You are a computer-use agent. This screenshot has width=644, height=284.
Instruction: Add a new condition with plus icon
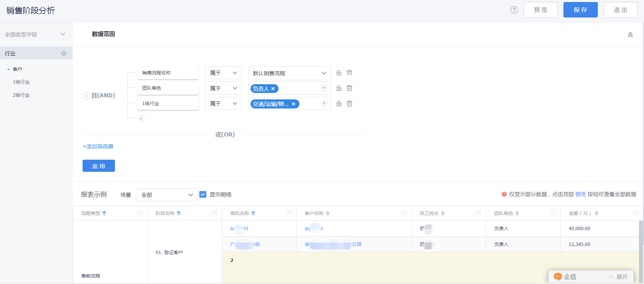point(141,119)
